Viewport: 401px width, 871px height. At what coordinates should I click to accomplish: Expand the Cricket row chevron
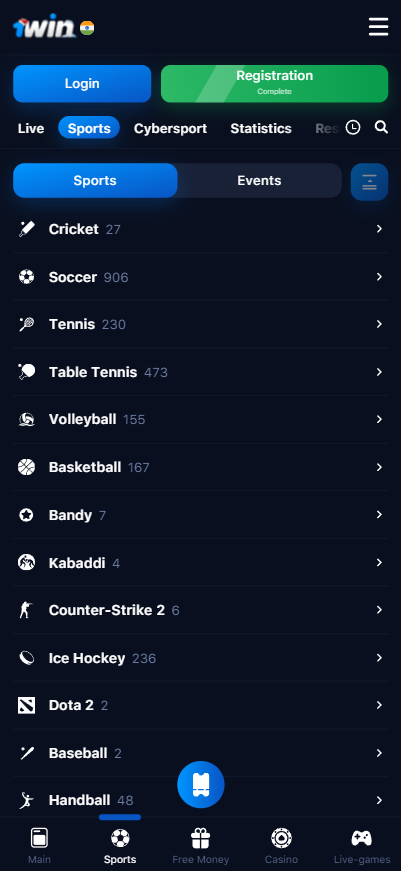[x=379, y=229]
